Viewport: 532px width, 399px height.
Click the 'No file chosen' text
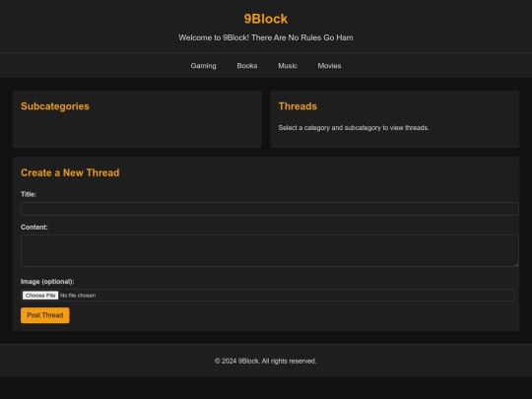tap(78, 296)
